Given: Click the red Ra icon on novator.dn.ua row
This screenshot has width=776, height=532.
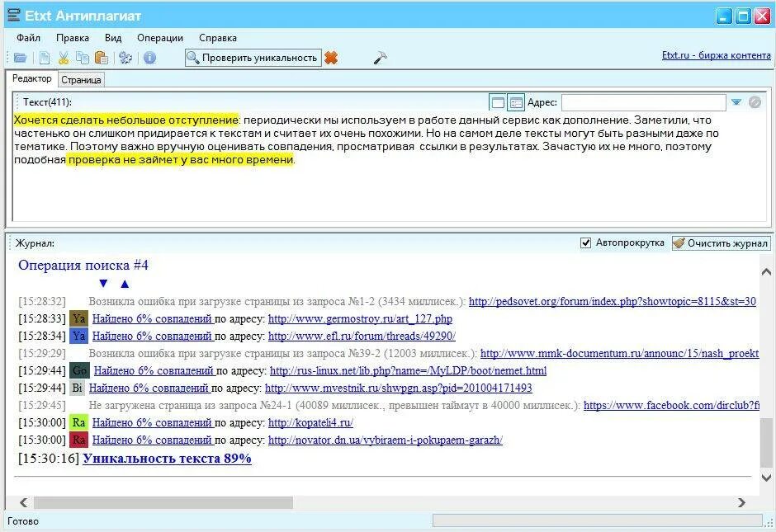Looking at the screenshot, I should (78, 440).
